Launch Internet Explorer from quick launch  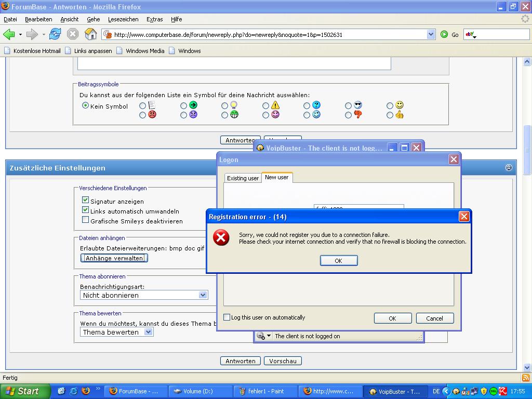(73, 391)
